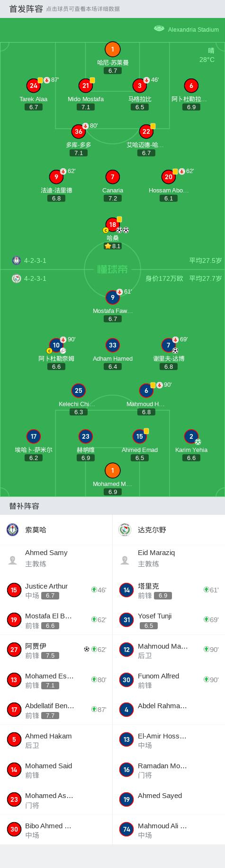The width and height of the screenshot is (225, 868).
Task: Tap Yosef Tunji number 31 substitute
Action: tap(169, 620)
